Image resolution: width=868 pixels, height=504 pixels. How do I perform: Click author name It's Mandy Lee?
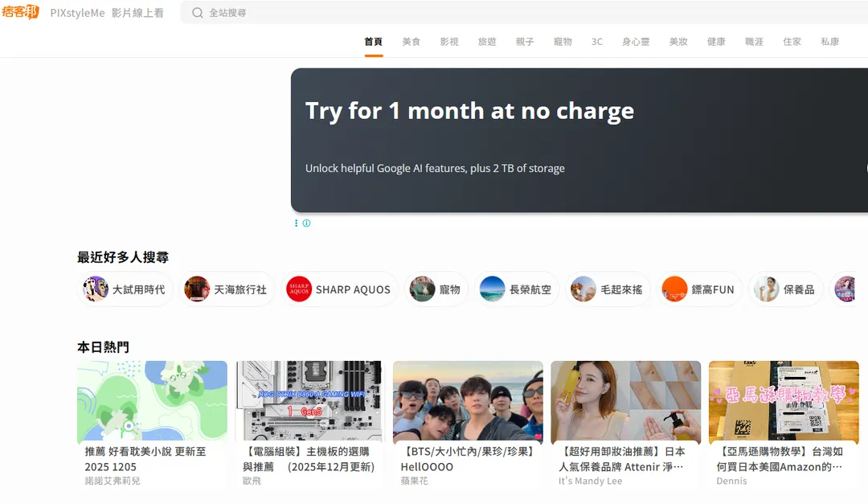click(x=590, y=481)
